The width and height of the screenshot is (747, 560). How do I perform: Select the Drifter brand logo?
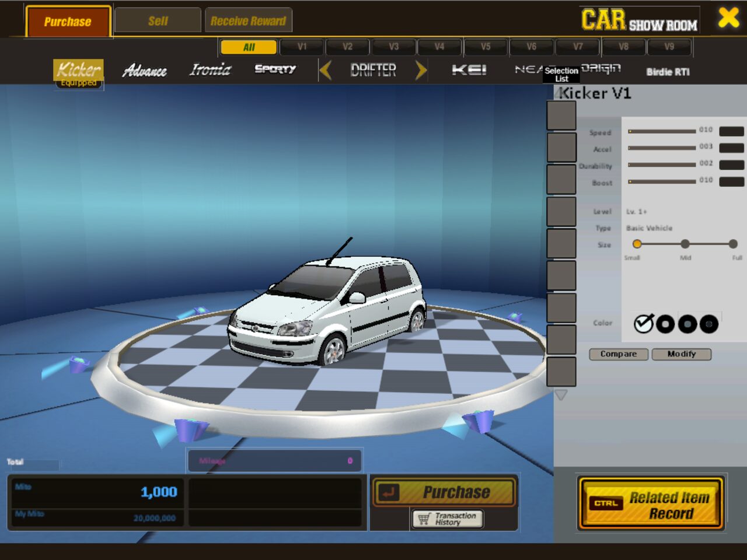373,71
